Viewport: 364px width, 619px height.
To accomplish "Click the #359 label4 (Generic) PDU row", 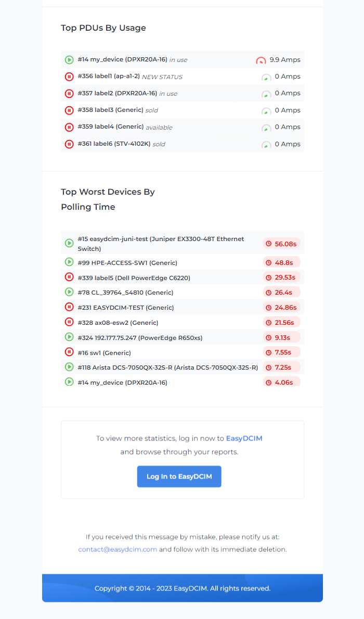I will [x=182, y=127].
